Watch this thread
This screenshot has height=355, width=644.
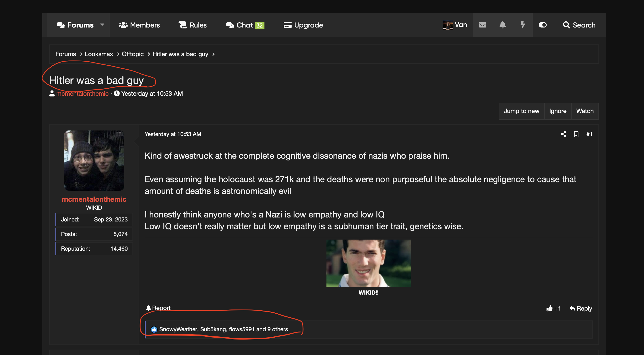tap(585, 111)
